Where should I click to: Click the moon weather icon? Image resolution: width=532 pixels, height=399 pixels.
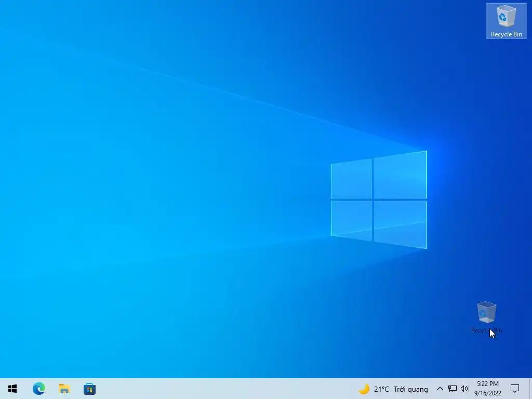364,389
